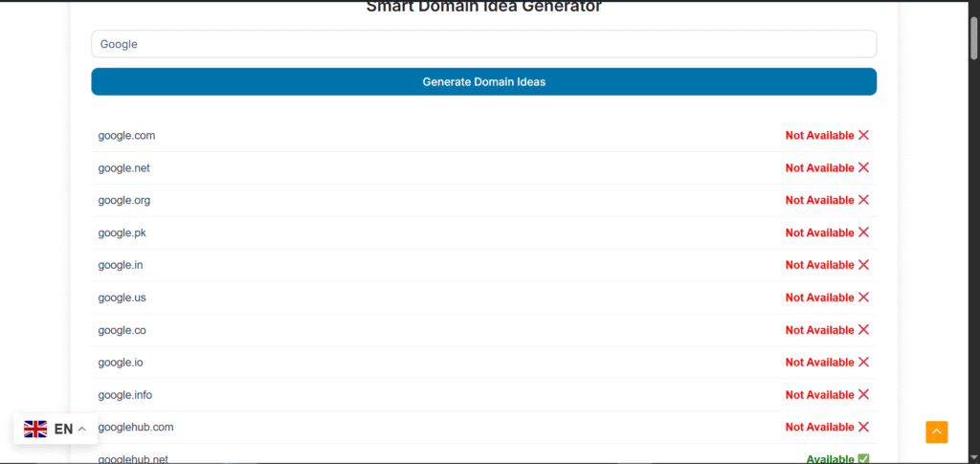980x464 pixels.
Task: Click the orange scroll-to-top arrow button
Action: 936,432
